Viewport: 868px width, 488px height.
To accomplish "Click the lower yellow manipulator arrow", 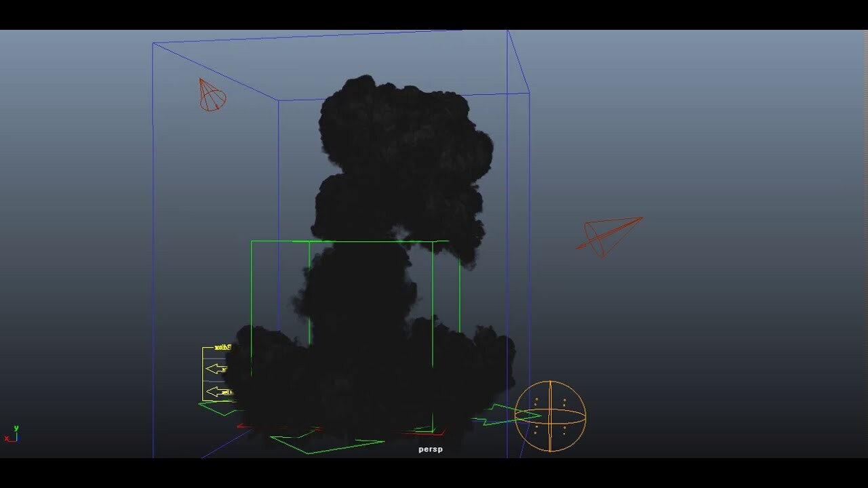I will point(215,390).
